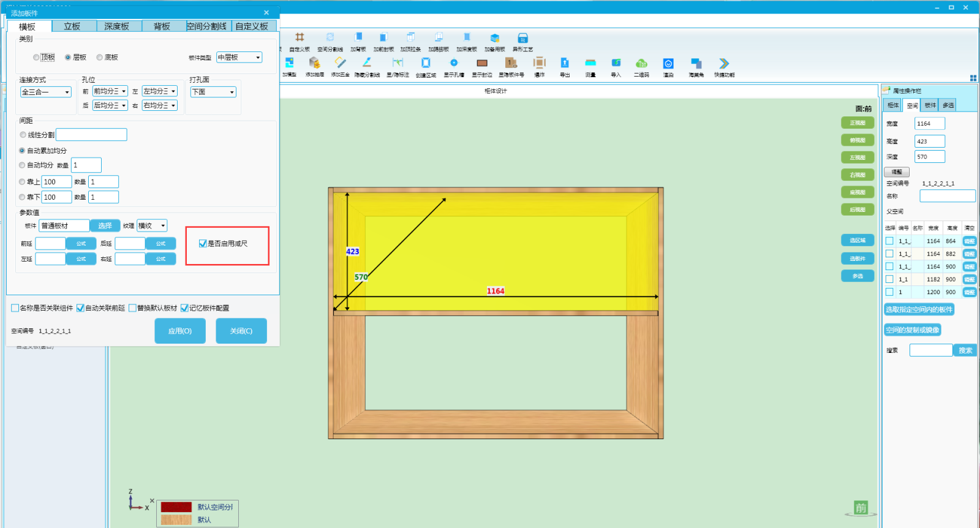Viewport: 980px width, 528px height.
Task: Click the 测量 (measure) tool icon
Action: pyautogui.click(x=590, y=63)
